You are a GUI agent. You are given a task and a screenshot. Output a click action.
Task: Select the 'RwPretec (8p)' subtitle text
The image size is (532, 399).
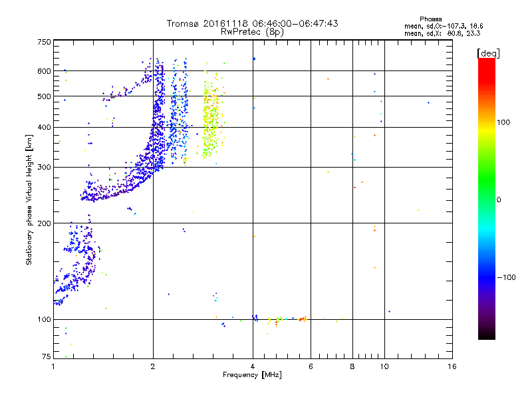click(252, 32)
